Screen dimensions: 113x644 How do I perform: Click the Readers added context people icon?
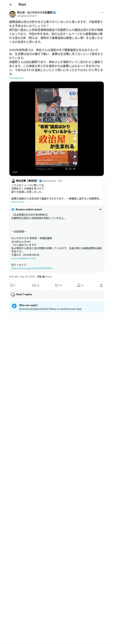13,209
